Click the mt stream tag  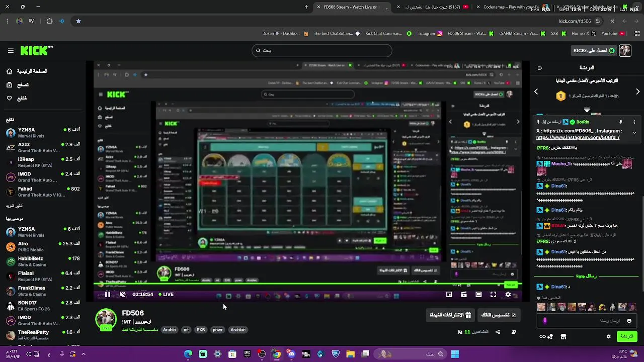click(186, 330)
